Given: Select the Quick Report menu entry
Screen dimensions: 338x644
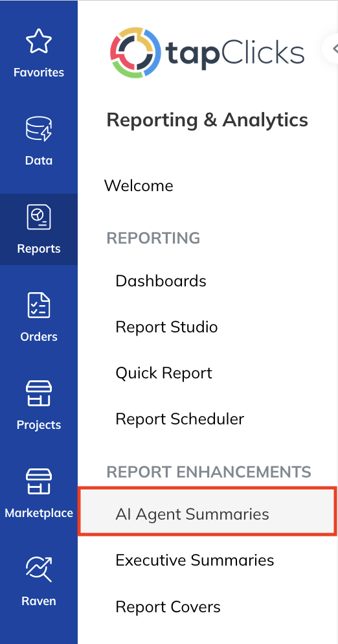Looking at the screenshot, I should [164, 373].
